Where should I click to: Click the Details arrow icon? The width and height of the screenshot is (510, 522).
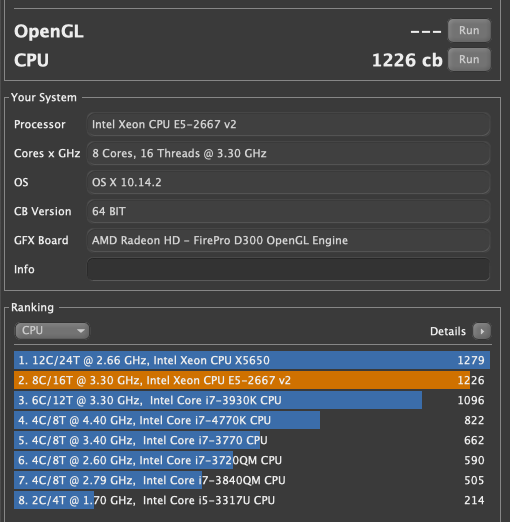coord(482,331)
